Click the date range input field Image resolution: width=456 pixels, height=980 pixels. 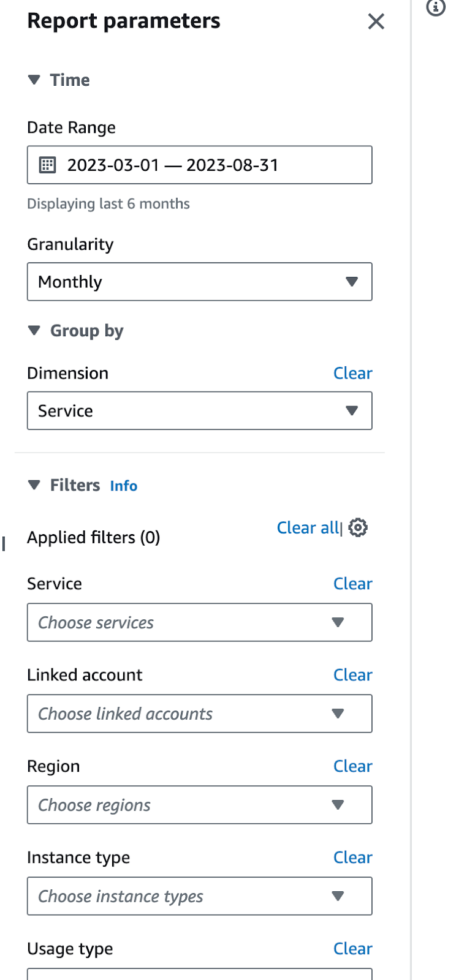(199, 165)
